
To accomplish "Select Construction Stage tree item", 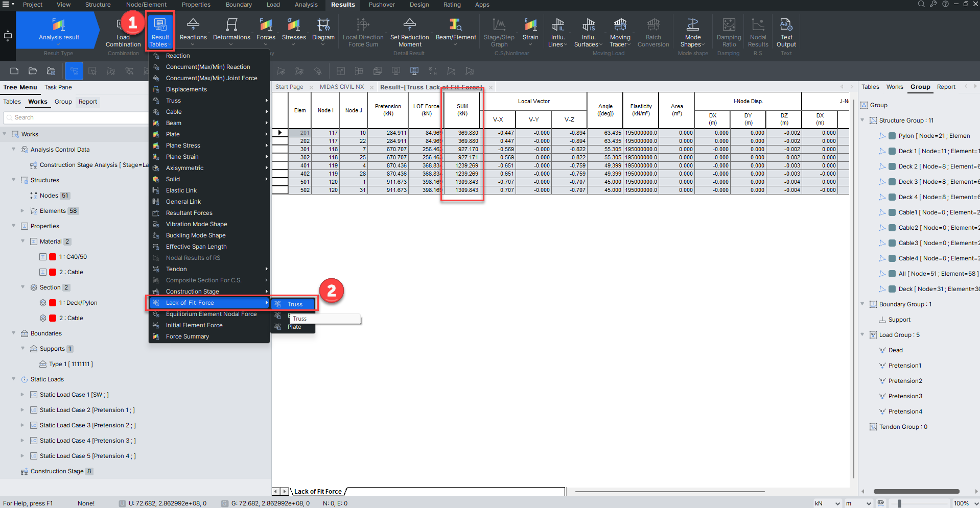I will point(57,471).
